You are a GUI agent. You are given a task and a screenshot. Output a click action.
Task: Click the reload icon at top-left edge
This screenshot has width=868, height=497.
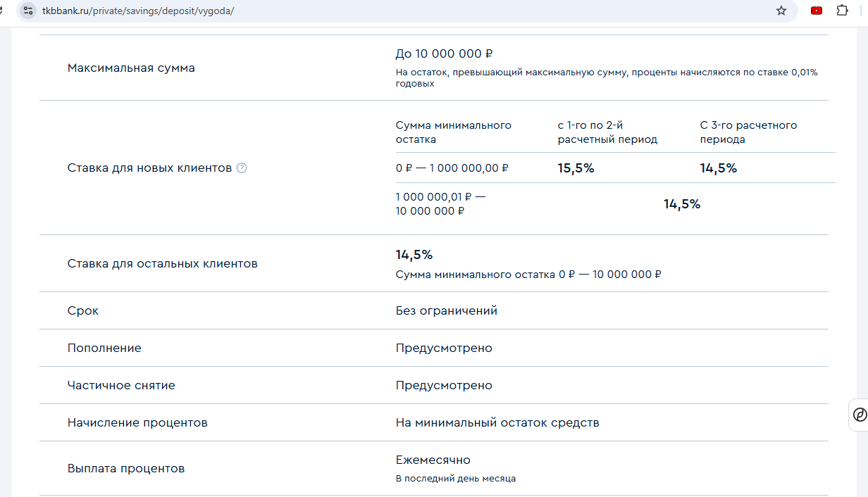pos(2,11)
